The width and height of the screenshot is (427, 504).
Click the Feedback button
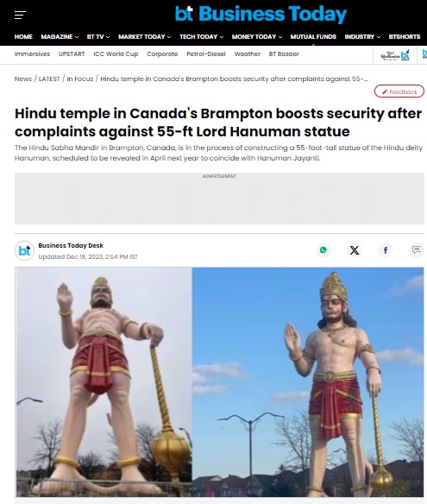pyautogui.click(x=399, y=91)
